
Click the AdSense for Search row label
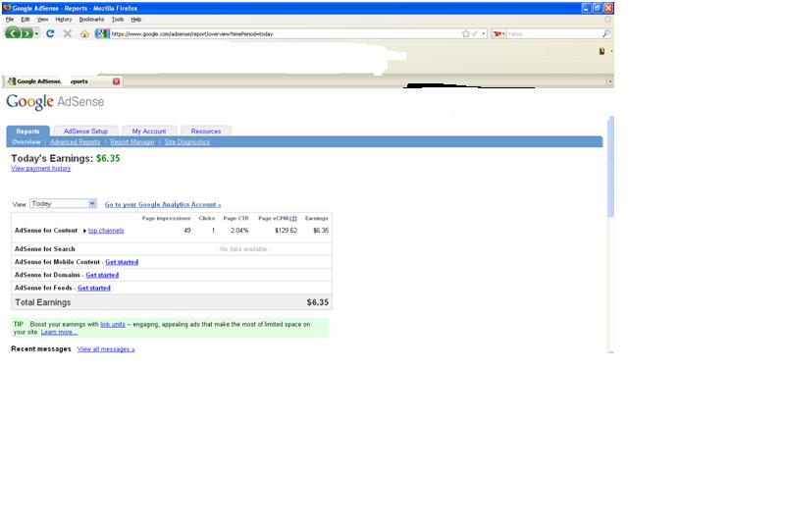point(44,249)
